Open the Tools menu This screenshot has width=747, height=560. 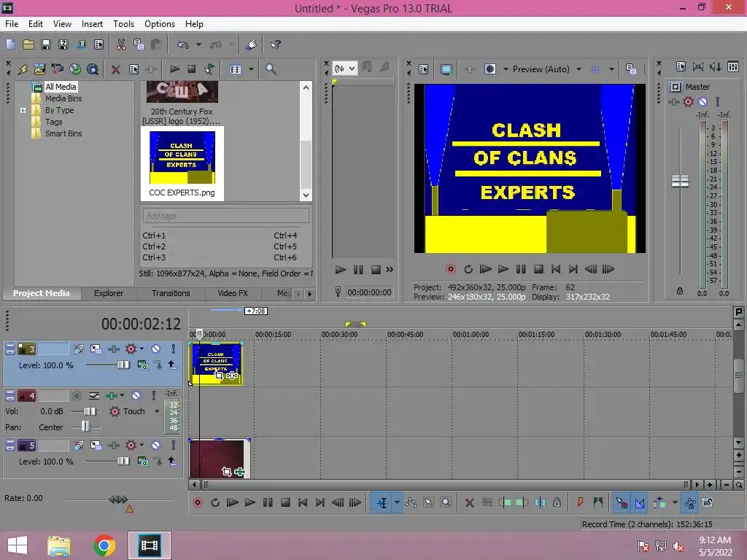(x=123, y=24)
